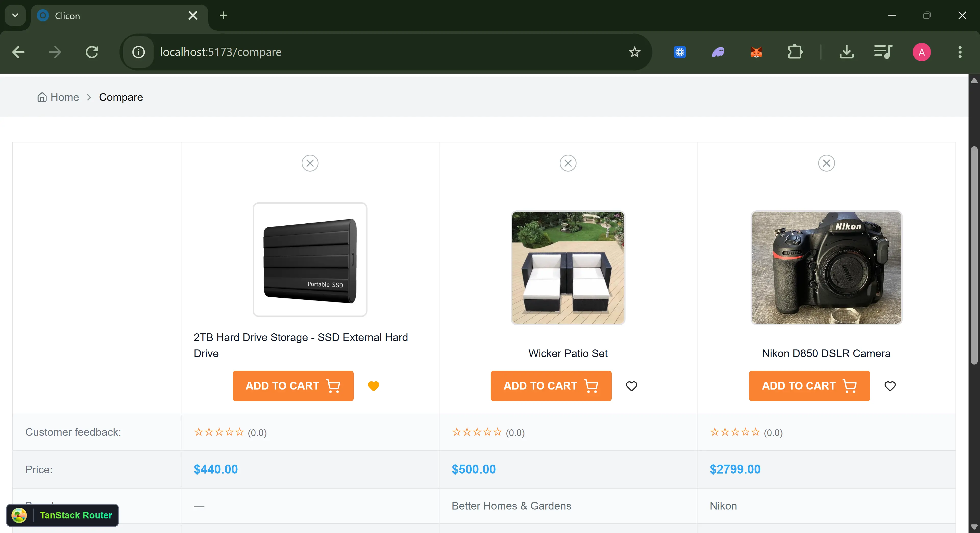Open the profile avatar menu
980x533 pixels.
pos(922,52)
